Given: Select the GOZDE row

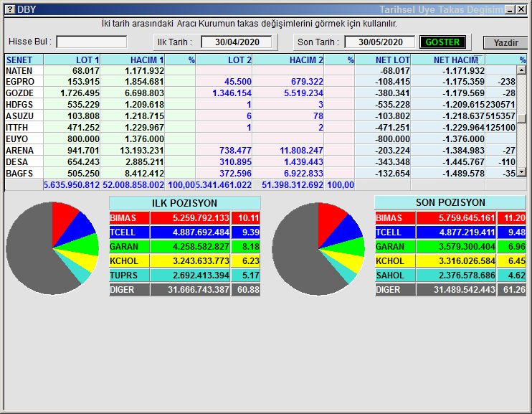Looking at the screenshot, I should coord(260,93).
